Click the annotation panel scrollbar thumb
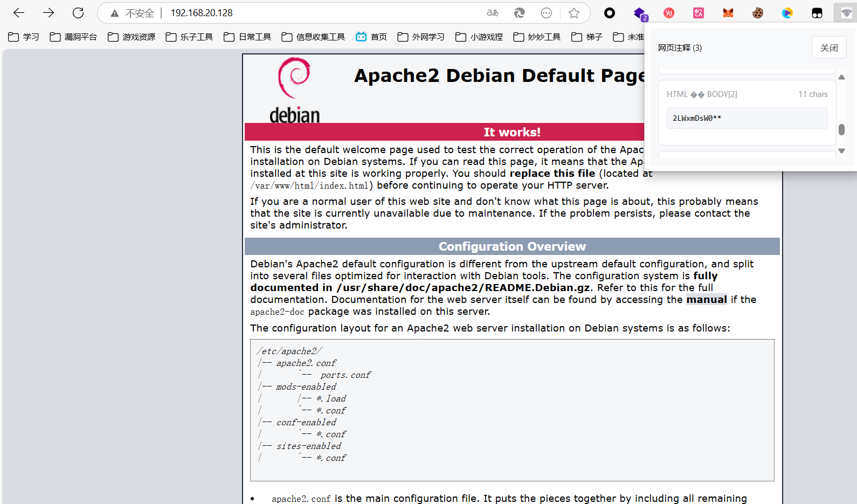857x504 pixels. tap(841, 129)
